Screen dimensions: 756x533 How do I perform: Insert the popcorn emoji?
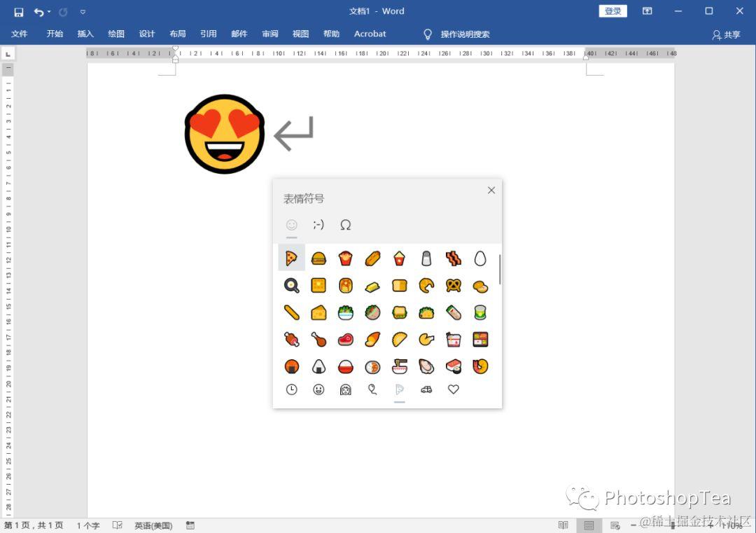(399, 258)
